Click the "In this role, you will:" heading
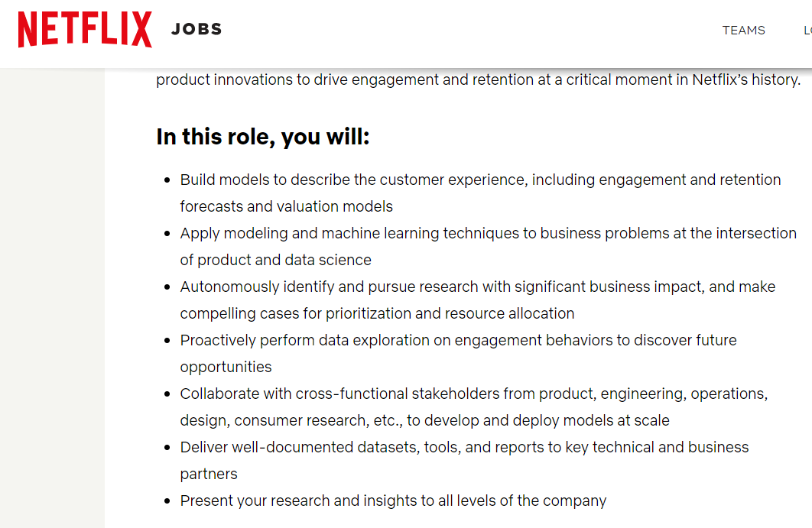 click(263, 138)
